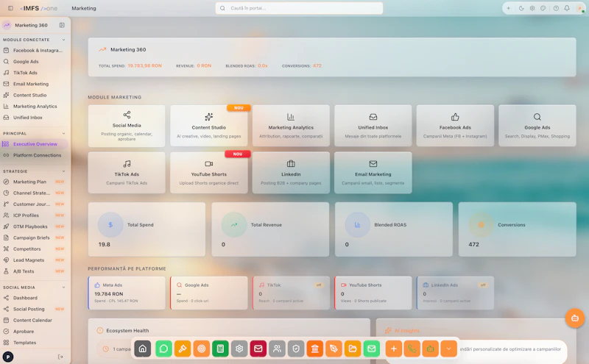Open the Google Ads module card

click(x=537, y=126)
